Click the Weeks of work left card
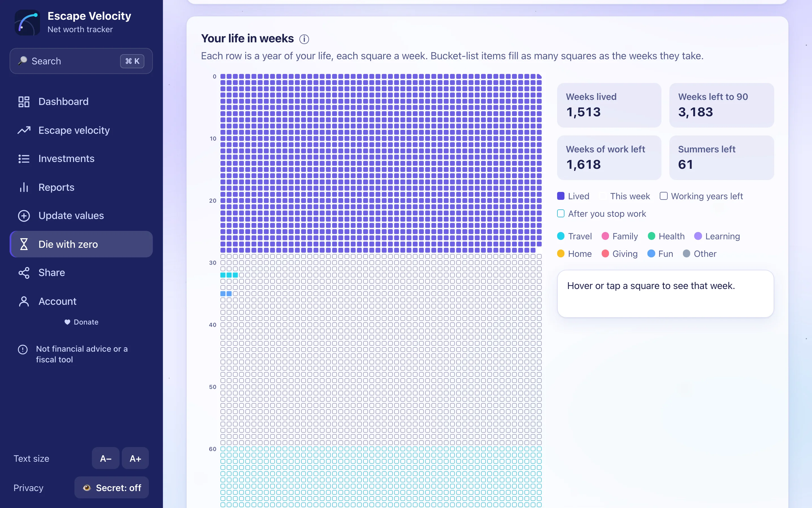The image size is (812, 508). (x=609, y=157)
